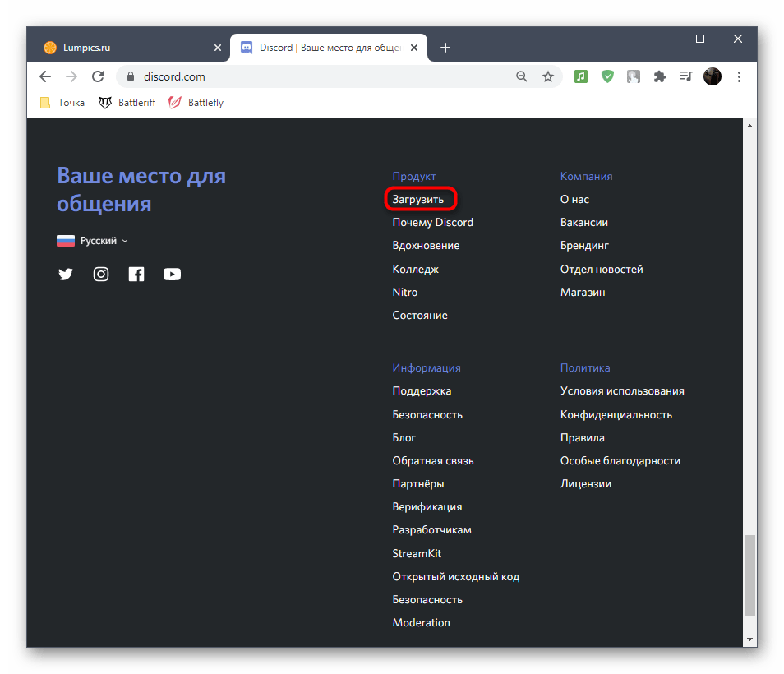Open Условия использования link
The width and height of the screenshot is (784, 674).
tap(622, 391)
